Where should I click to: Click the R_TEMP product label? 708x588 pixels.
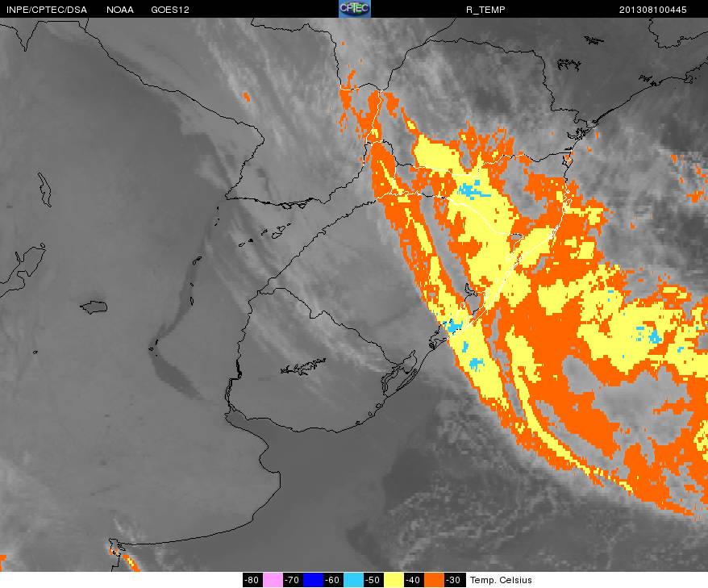[485, 10]
